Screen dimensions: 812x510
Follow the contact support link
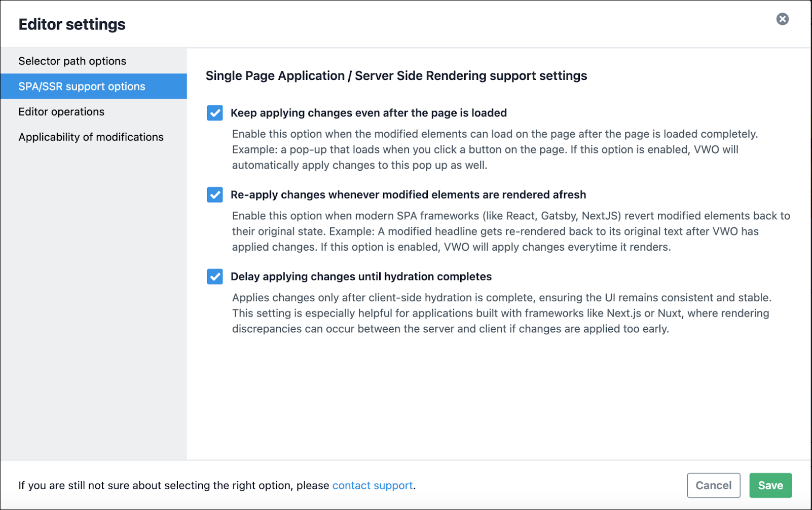(x=373, y=485)
